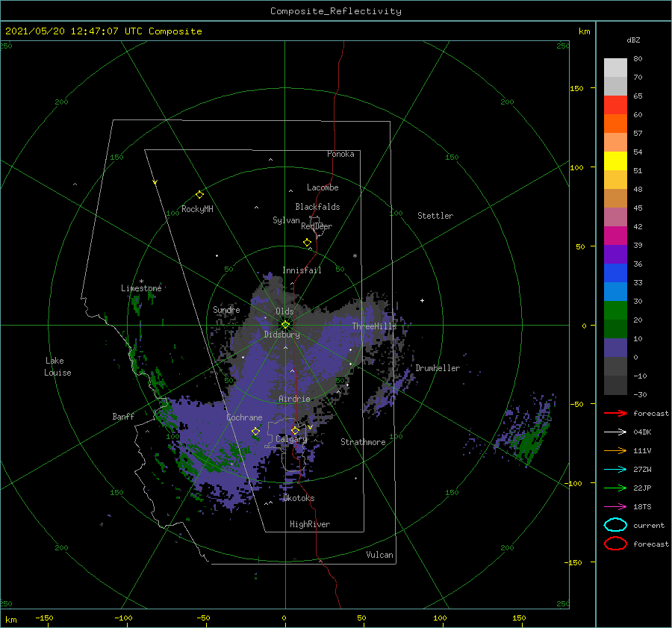Click the yellow diamond marker below RedDeer

[308, 242]
